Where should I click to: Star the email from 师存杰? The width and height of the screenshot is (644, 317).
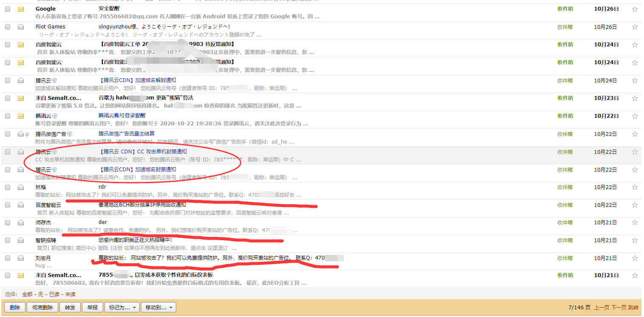click(x=635, y=222)
